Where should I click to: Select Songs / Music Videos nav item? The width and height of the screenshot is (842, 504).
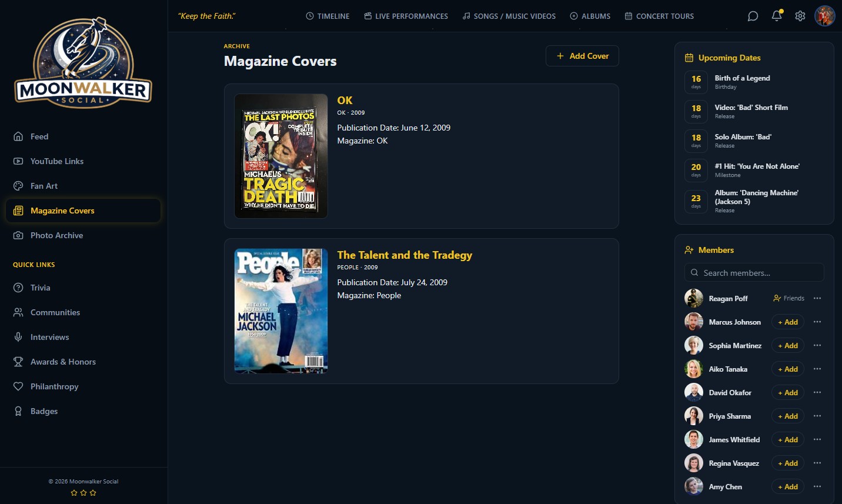click(x=509, y=16)
